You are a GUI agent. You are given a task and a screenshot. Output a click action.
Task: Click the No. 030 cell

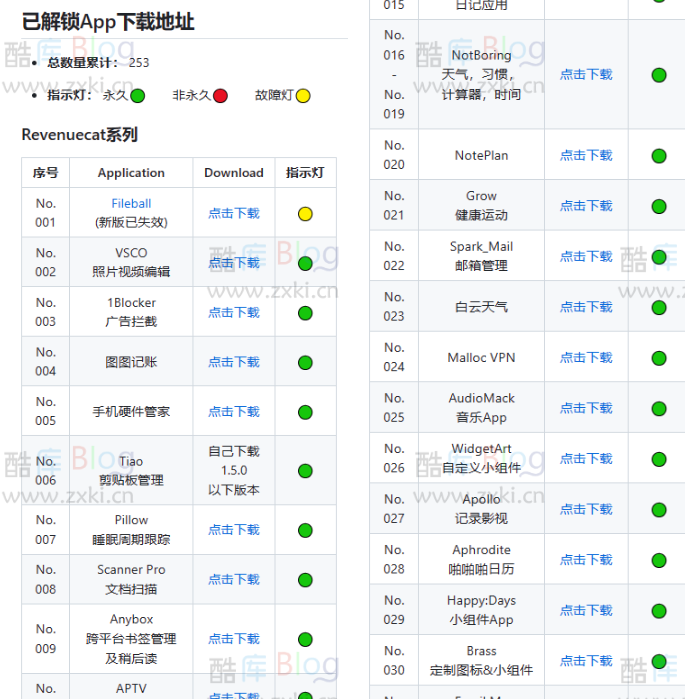coord(394,661)
